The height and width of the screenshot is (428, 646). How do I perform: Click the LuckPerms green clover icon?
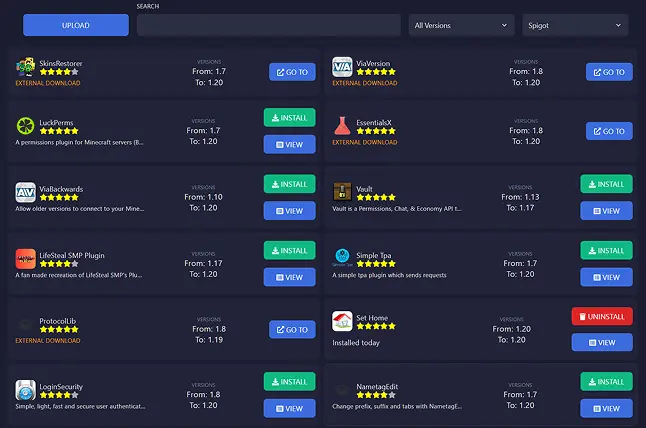click(x=25, y=126)
